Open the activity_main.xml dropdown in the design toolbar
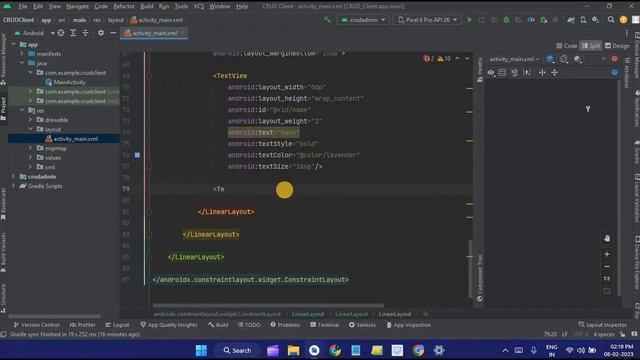Image resolution: width=640 pixels, height=360 pixels. point(514,59)
